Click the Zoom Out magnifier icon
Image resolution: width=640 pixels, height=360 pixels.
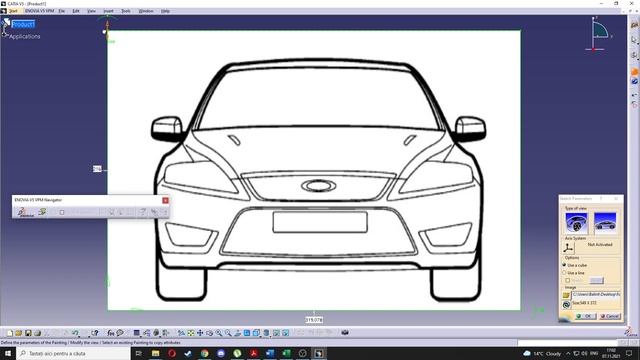[228, 333]
